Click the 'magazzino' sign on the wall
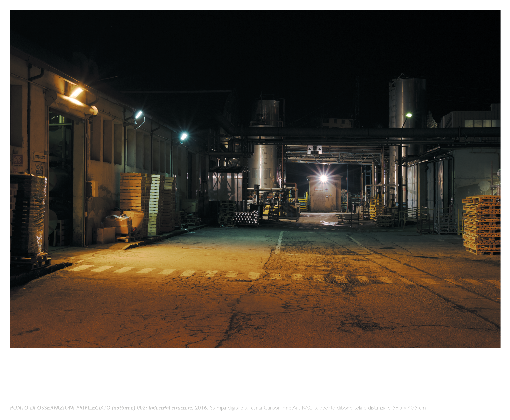Image resolution: width=510 pixels, height=420 pixels. point(39,157)
